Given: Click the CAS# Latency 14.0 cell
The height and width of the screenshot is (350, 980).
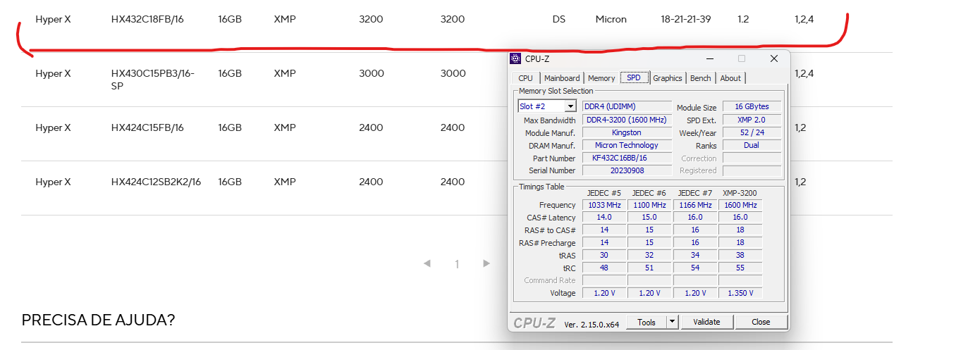Looking at the screenshot, I should click(x=604, y=218).
